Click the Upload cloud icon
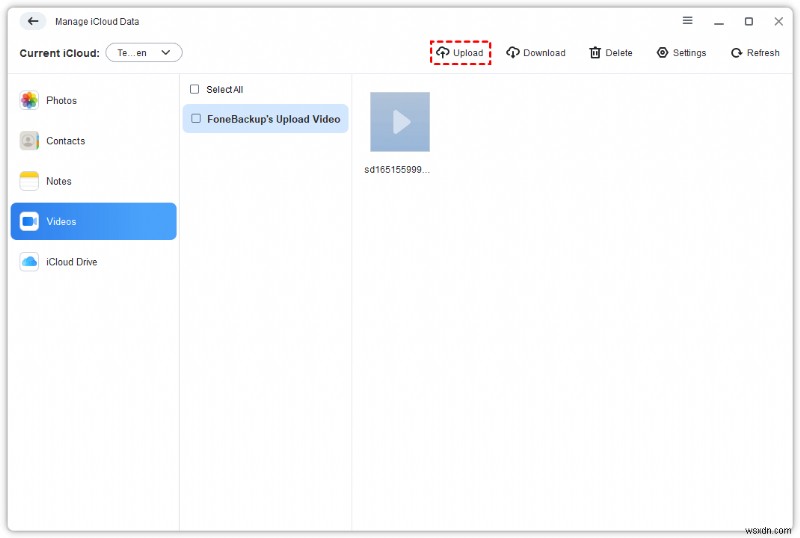 coord(442,53)
